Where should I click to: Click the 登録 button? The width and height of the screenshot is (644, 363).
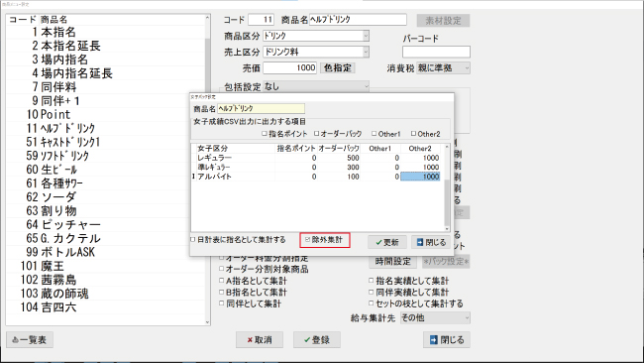point(317,340)
